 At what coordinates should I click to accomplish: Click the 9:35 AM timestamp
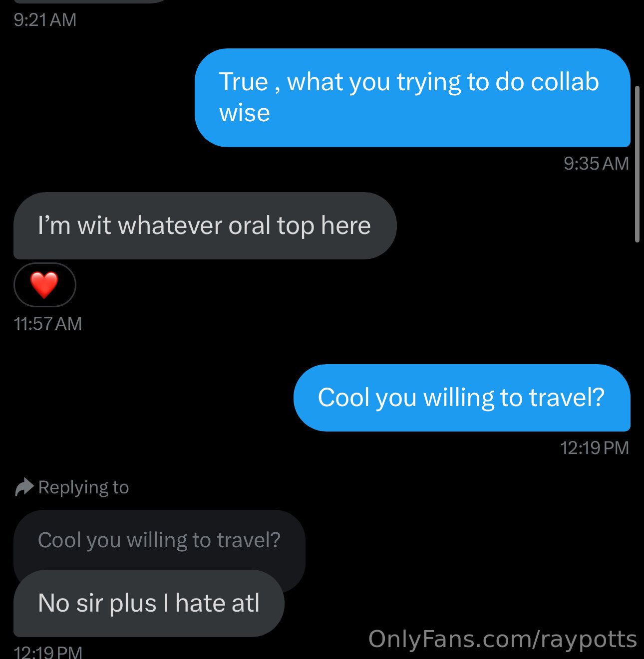(x=596, y=164)
